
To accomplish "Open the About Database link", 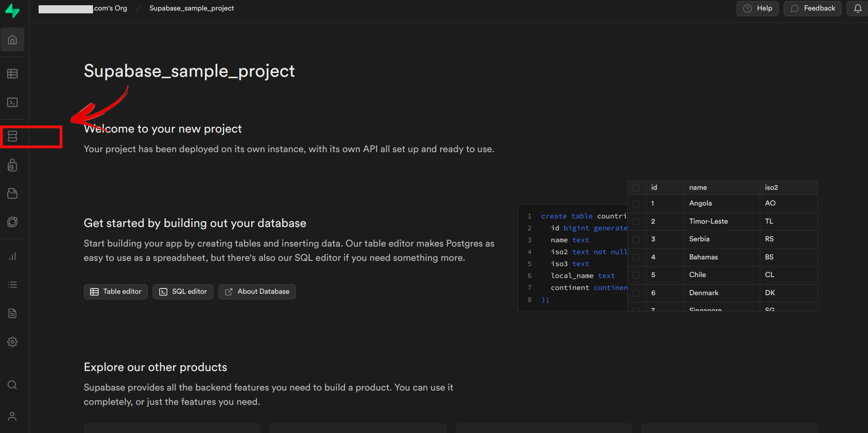I will [x=257, y=292].
